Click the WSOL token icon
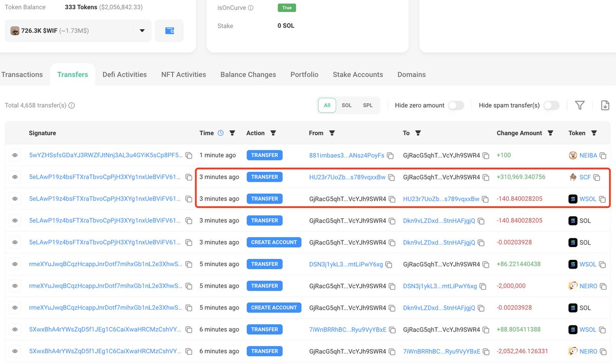Viewport: 616px width, 364px height. point(573,198)
